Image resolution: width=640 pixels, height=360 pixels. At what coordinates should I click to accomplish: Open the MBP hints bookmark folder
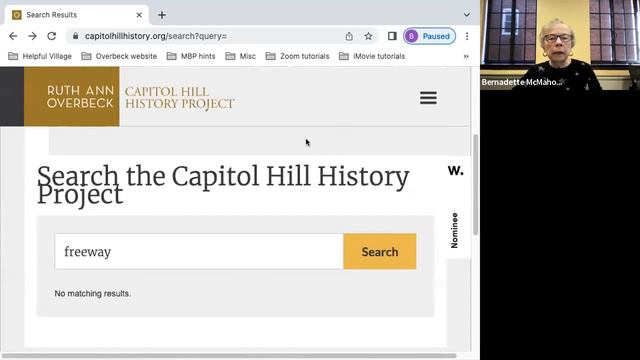click(x=191, y=56)
